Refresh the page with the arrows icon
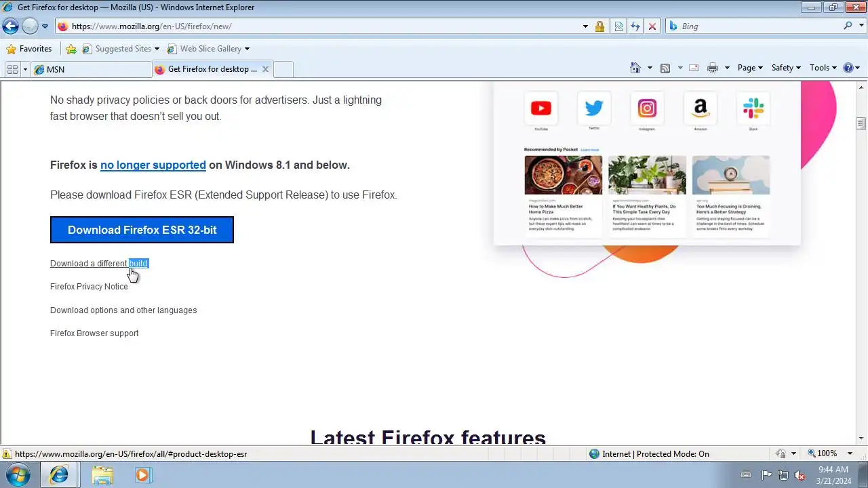 [635, 26]
